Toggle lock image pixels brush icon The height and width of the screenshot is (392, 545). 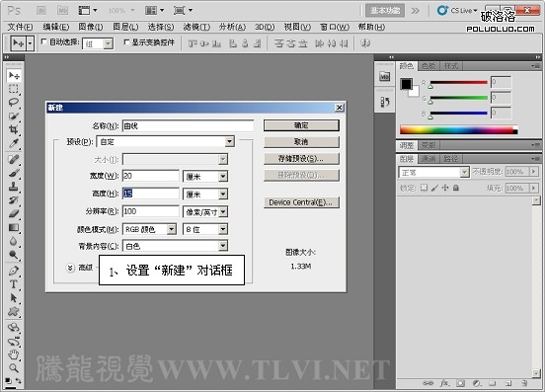pos(434,188)
